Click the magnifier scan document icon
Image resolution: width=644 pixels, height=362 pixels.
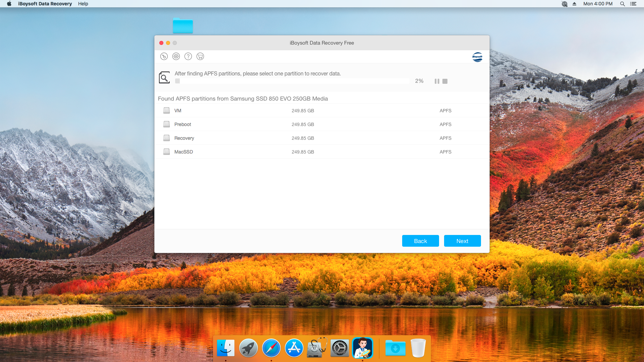pos(164,77)
